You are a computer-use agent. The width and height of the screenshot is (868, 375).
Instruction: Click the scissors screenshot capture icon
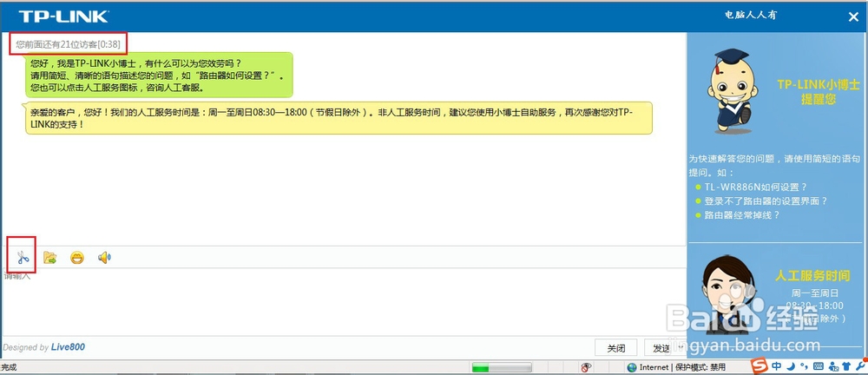point(23,257)
